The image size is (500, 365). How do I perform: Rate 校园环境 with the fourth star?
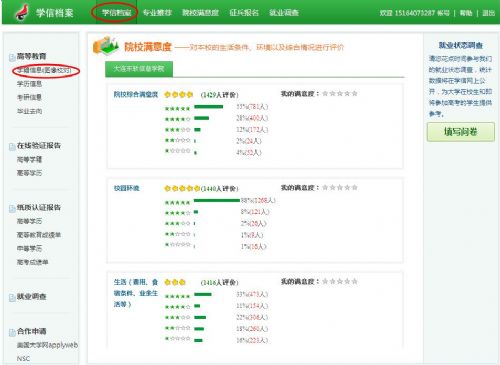pos(347,187)
